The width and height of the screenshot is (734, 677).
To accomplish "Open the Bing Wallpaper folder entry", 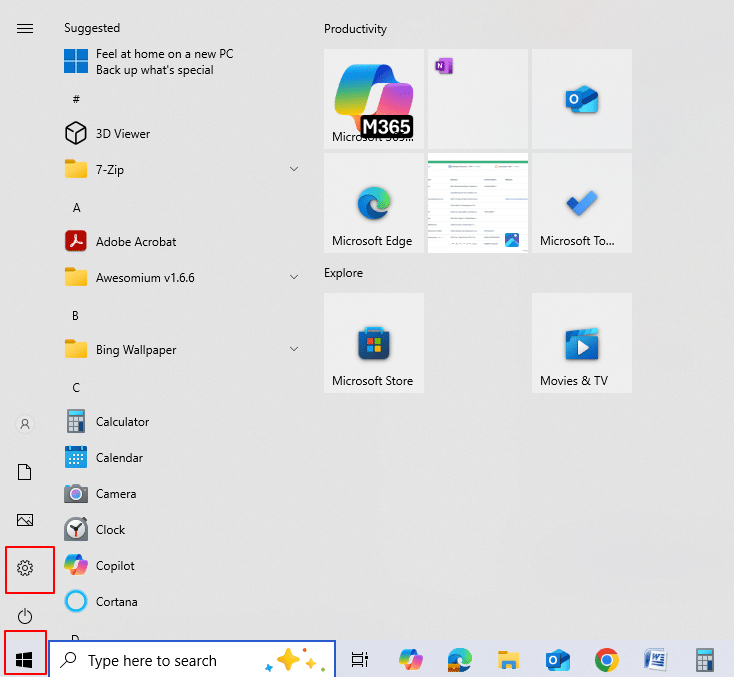I will click(183, 350).
